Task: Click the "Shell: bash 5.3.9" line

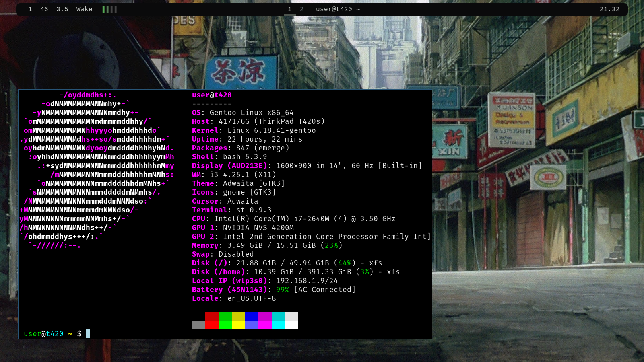Action: (x=229, y=157)
